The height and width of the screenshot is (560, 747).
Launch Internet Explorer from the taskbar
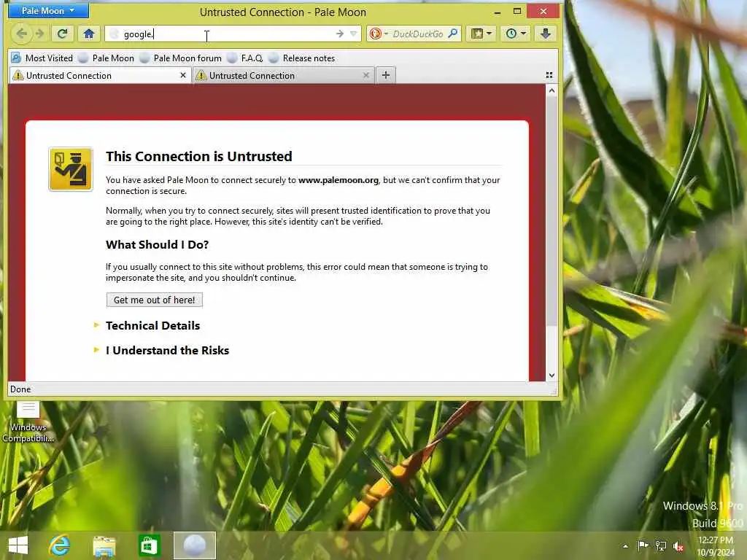click(x=60, y=545)
